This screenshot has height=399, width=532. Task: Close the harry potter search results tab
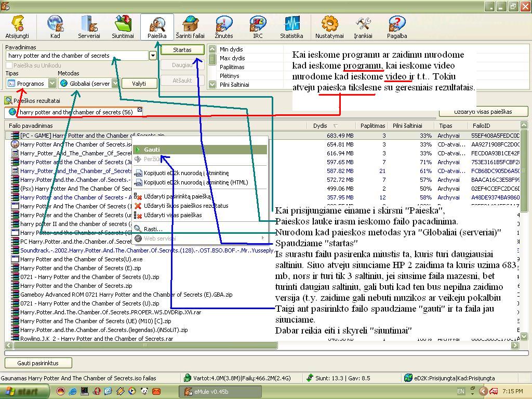pyautogui.click(x=139, y=111)
